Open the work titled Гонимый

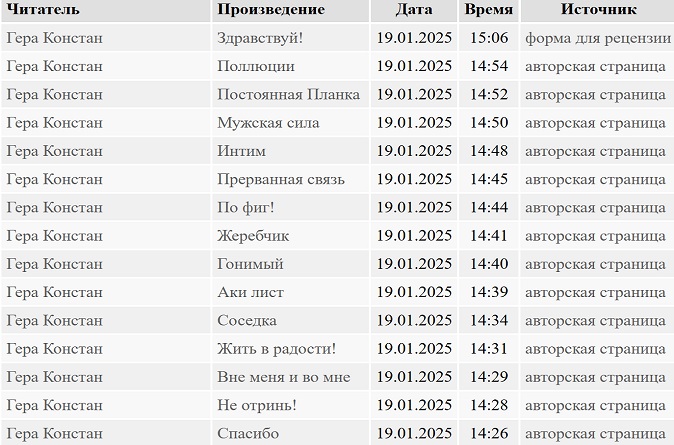click(x=250, y=264)
